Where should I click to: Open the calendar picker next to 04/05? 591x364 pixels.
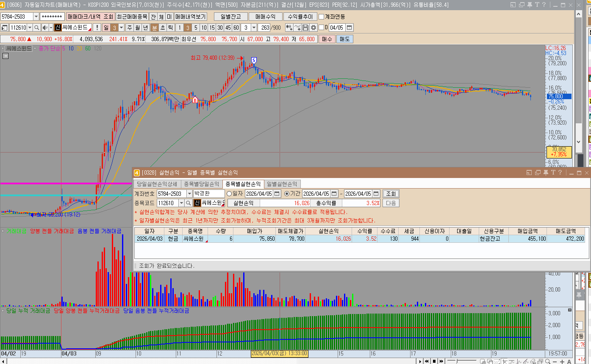349,28
